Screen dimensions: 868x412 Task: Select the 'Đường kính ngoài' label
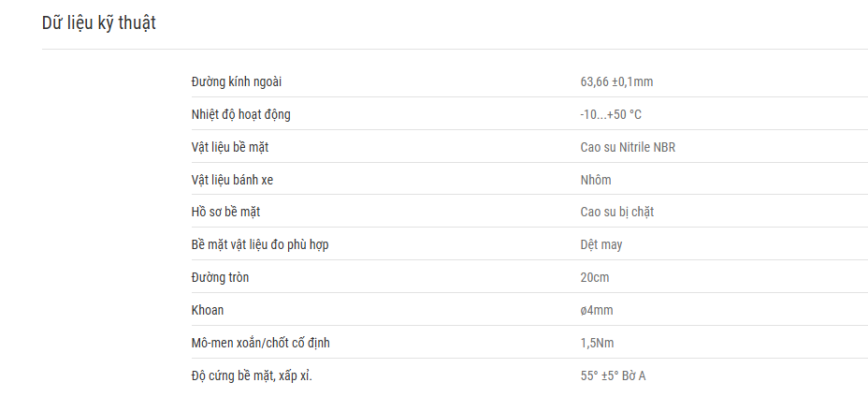[x=237, y=82]
